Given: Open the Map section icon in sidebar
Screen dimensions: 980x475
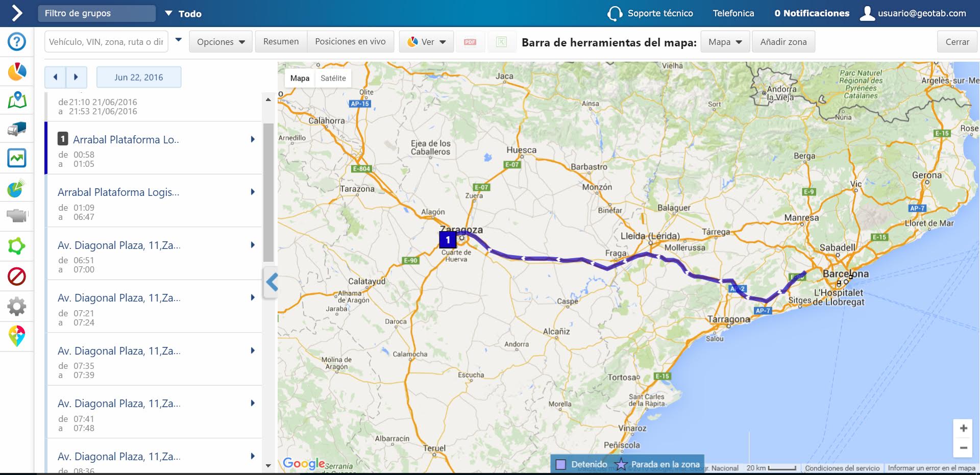Looking at the screenshot, I should point(17,101).
